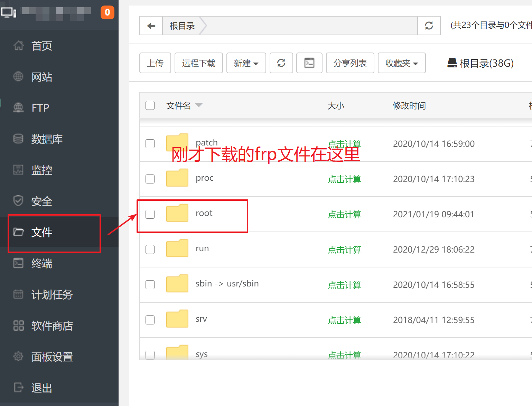Refresh the path bar with the reload icon
Screen dimensions: 532x406
tap(429, 26)
